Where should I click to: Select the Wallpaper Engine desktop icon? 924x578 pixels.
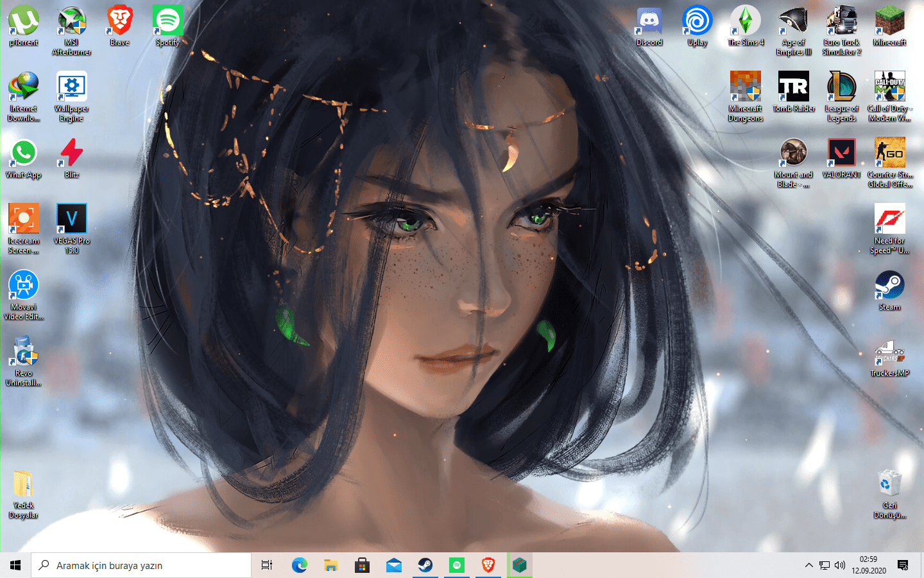[x=72, y=96]
